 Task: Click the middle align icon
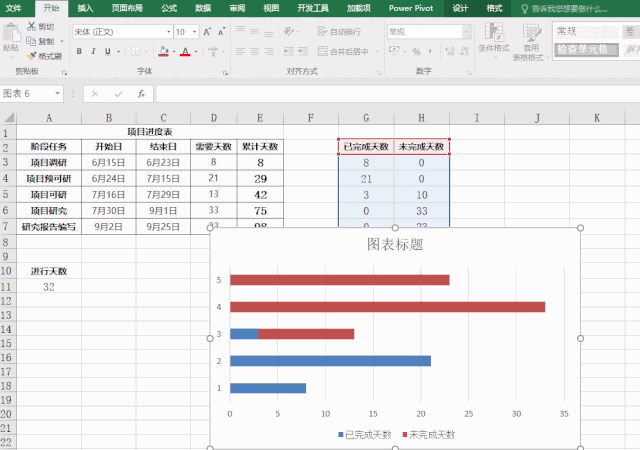click(x=255, y=31)
